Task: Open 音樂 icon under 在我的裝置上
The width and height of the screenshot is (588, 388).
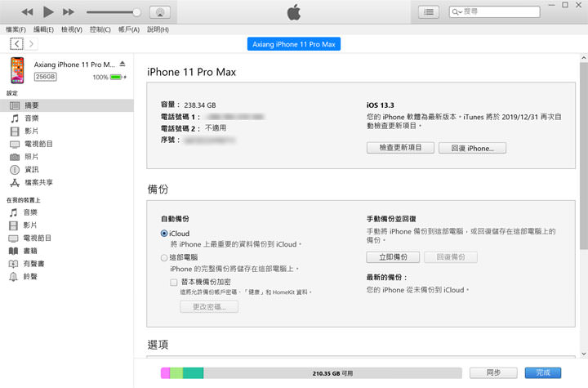Action: point(14,212)
